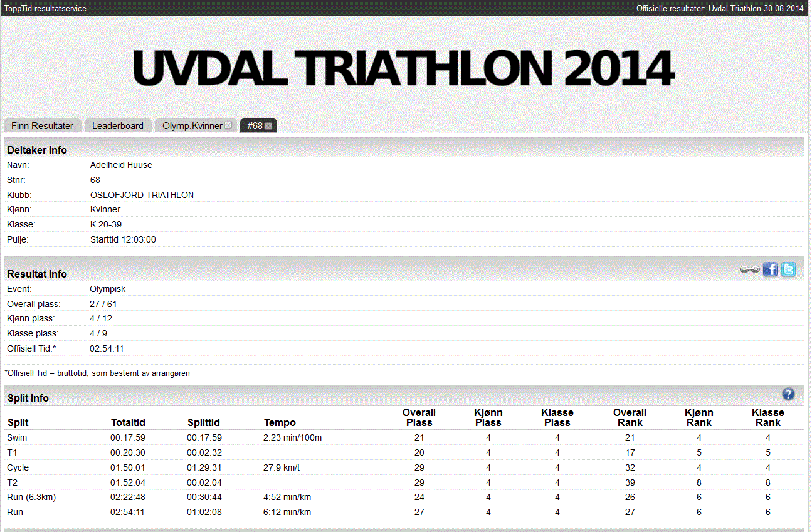Click the Offisielle resultater header text
This screenshot has height=532, width=812.
(720, 8)
